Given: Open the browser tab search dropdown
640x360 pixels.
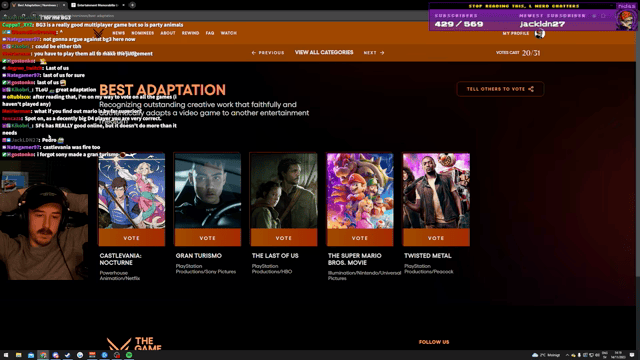Looking at the screenshot, I should [x=5, y=5].
